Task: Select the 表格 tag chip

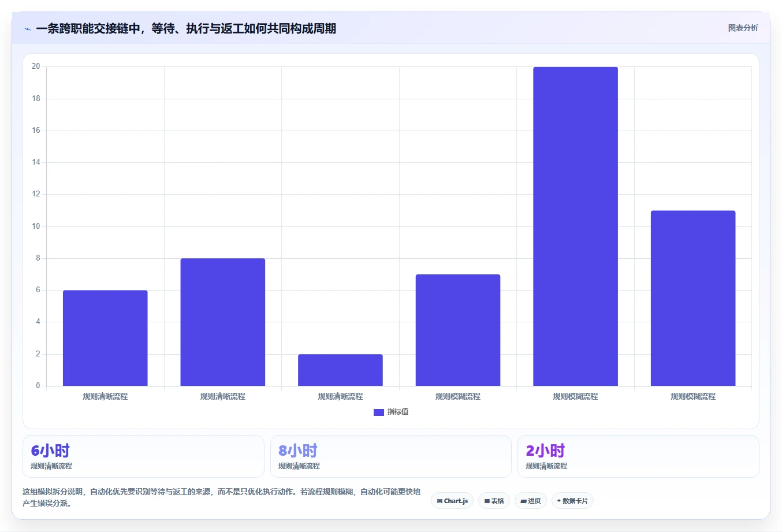Action: [494, 501]
